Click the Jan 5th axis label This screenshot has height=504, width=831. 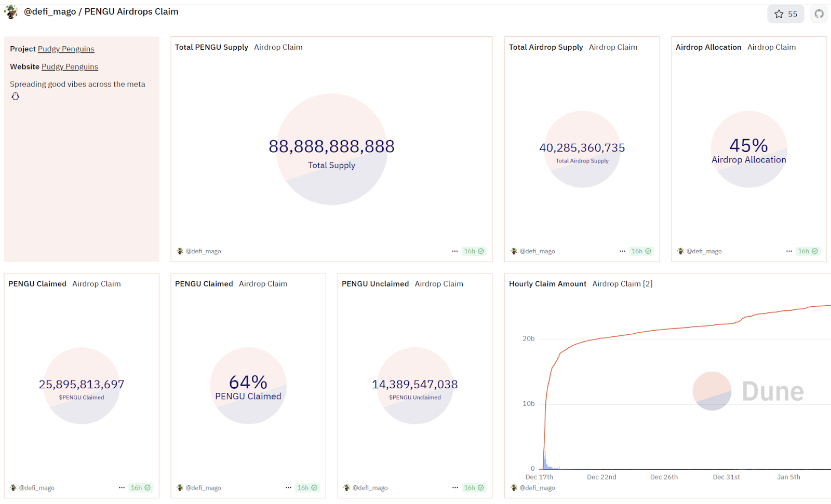point(788,477)
